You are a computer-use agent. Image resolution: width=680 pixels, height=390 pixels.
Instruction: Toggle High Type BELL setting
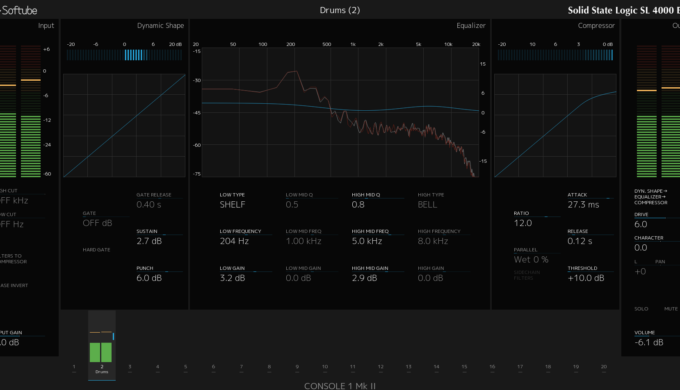pyautogui.click(x=431, y=201)
